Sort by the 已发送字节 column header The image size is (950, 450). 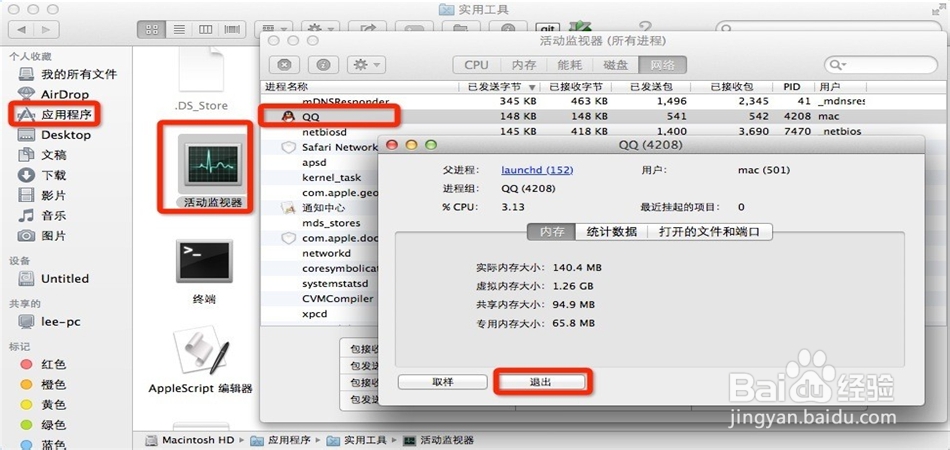click(502, 87)
